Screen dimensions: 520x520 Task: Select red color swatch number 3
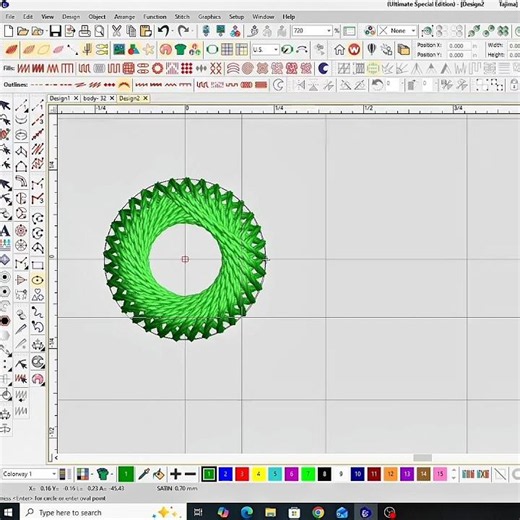click(x=242, y=474)
